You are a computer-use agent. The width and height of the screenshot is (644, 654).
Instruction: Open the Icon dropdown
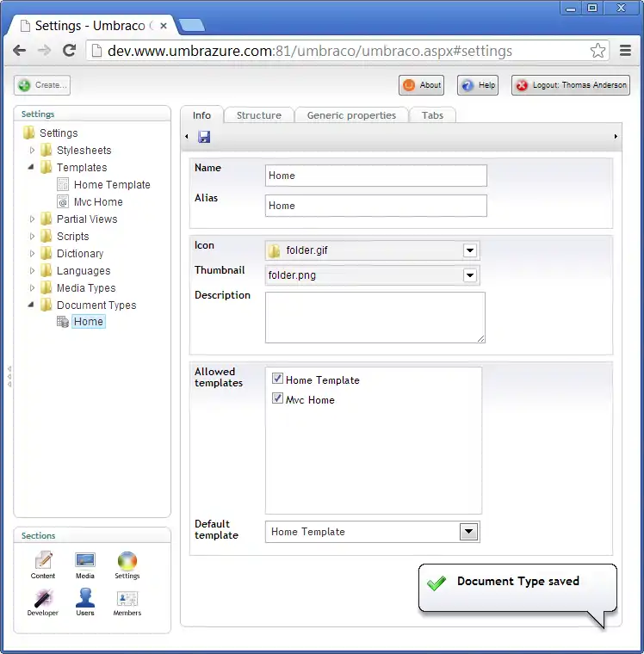pyautogui.click(x=469, y=250)
